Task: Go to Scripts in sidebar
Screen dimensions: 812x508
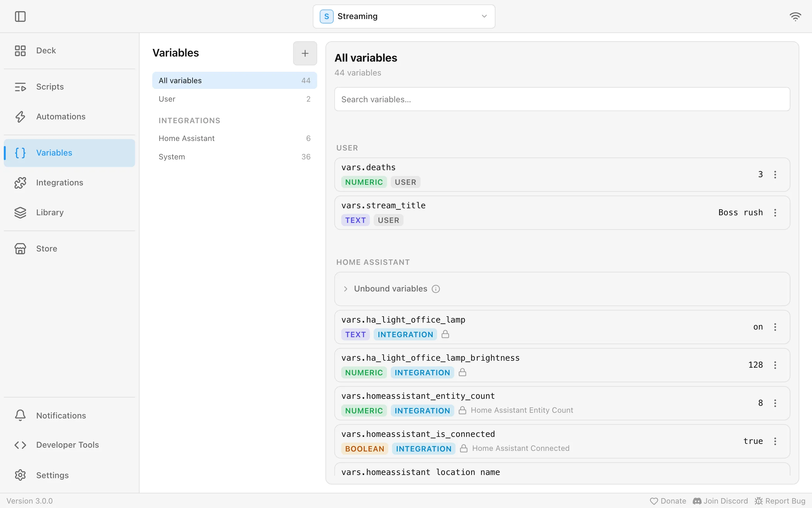Action: coord(69,87)
